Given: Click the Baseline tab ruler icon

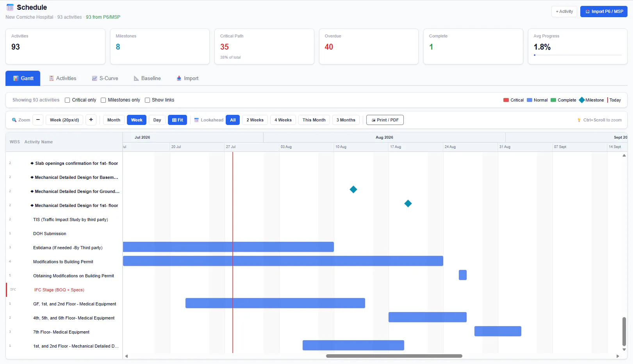Looking at the screenshot, I should [136, 79].
